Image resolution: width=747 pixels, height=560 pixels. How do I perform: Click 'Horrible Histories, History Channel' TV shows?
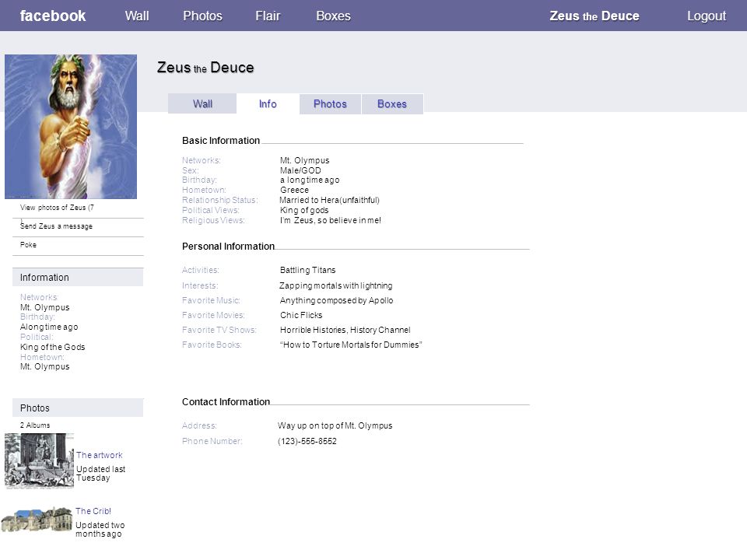tap(345, 330)
